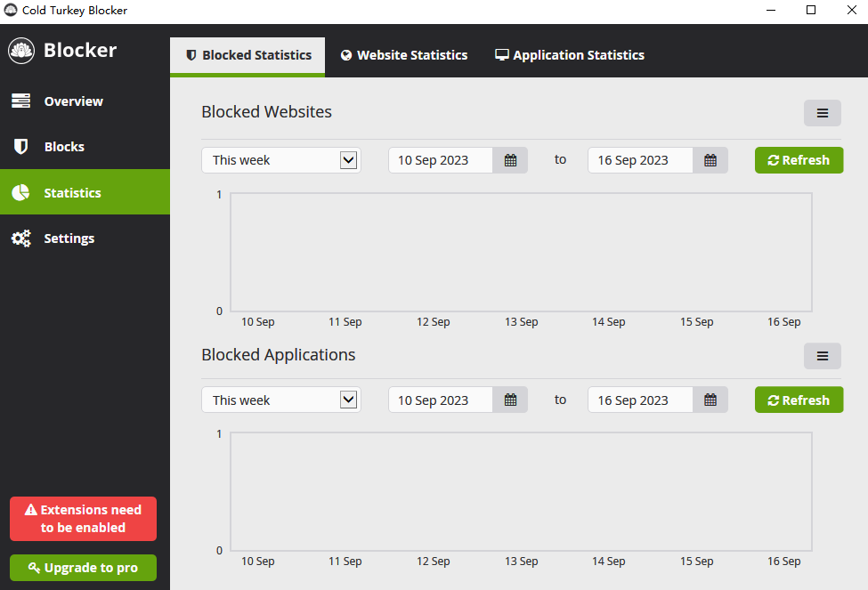The image size is (868, 590).
Task: Click the 'Extensions need to be enabled' warning
Action: pyautogui.click(x=83, y=519)
